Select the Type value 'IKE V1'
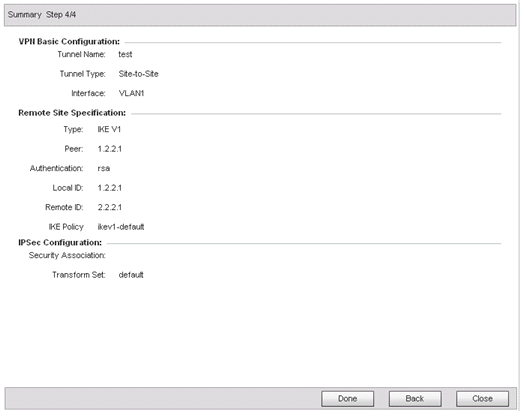This screenshot has width=520, height=411. [x=109, y=129]
